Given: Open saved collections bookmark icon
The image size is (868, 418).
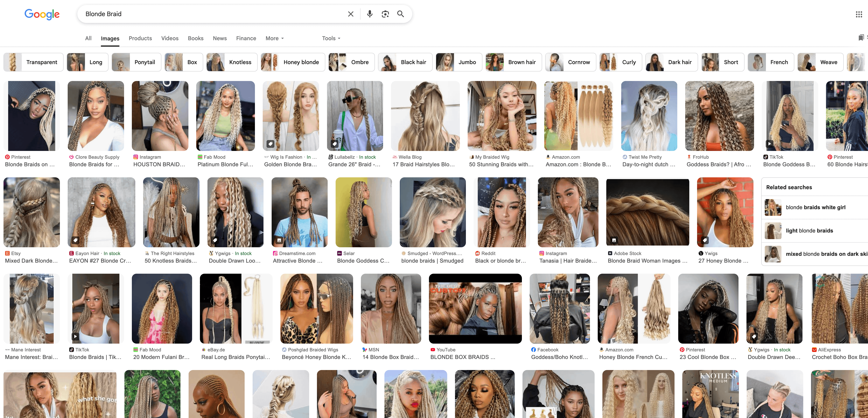Looking at the screenshot, I should tap(861, 37).
